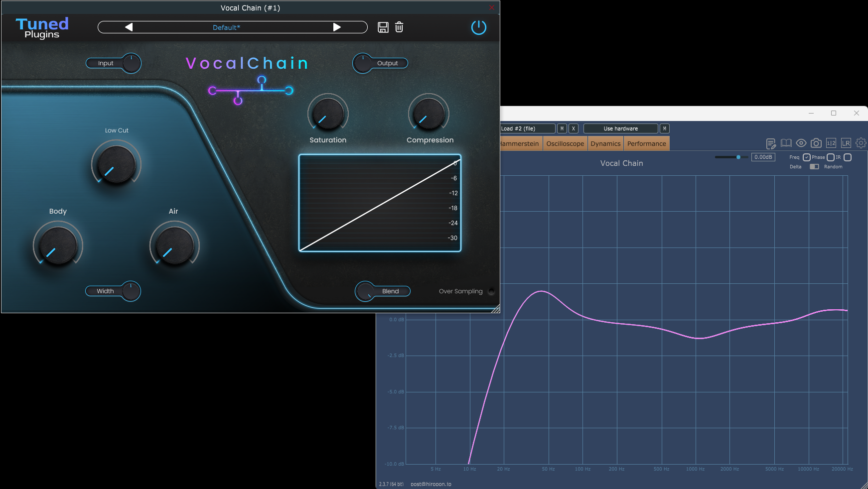Click the Output gain knob
This screenshot has height=489, width=868.
[x=363, y=63]
